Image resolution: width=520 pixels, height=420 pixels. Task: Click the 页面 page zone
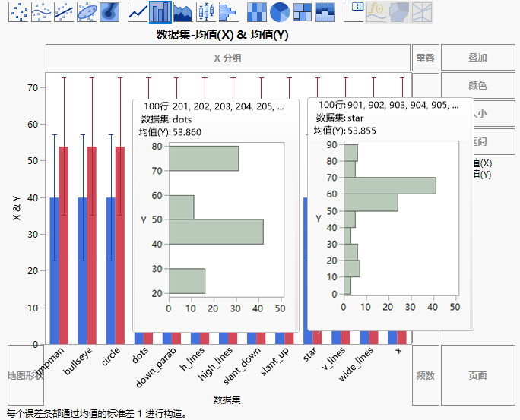(x=477, y=375)
